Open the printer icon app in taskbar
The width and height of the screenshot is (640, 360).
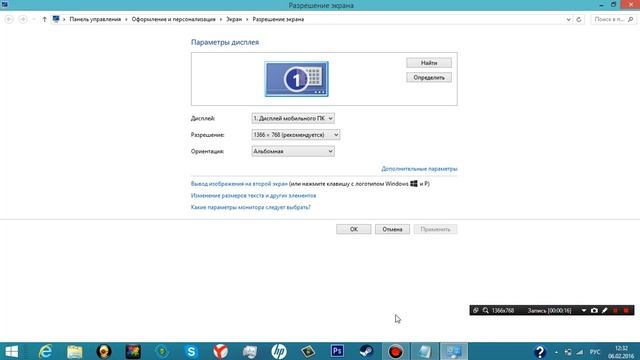pos(249,351)
